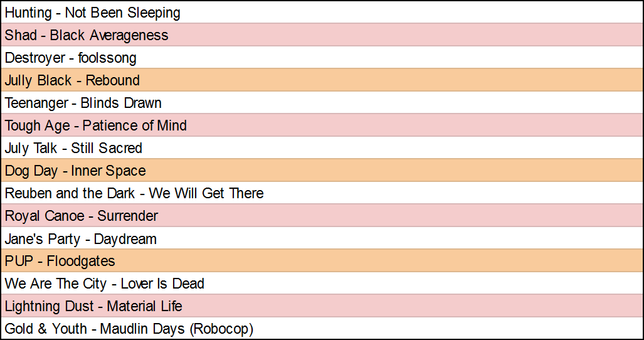Viewport: 644px width, 340px height.
Task: Select We Are The City row
Action: point(105,284)
